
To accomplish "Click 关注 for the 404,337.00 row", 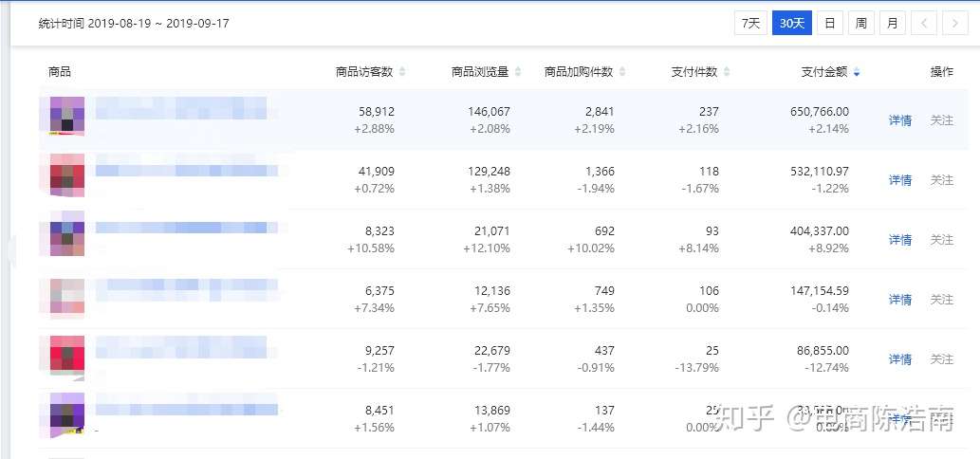I will 942,240.
